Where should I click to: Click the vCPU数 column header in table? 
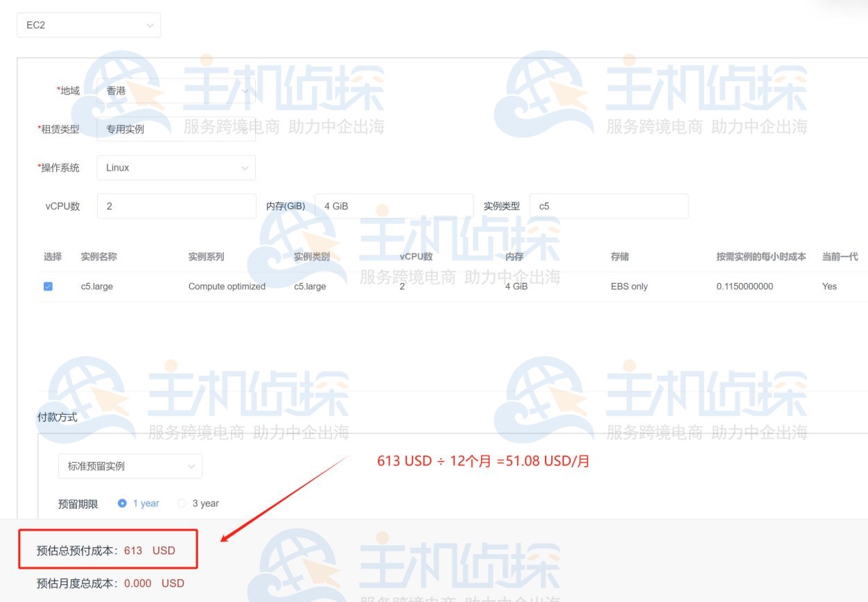click(416, 257)
